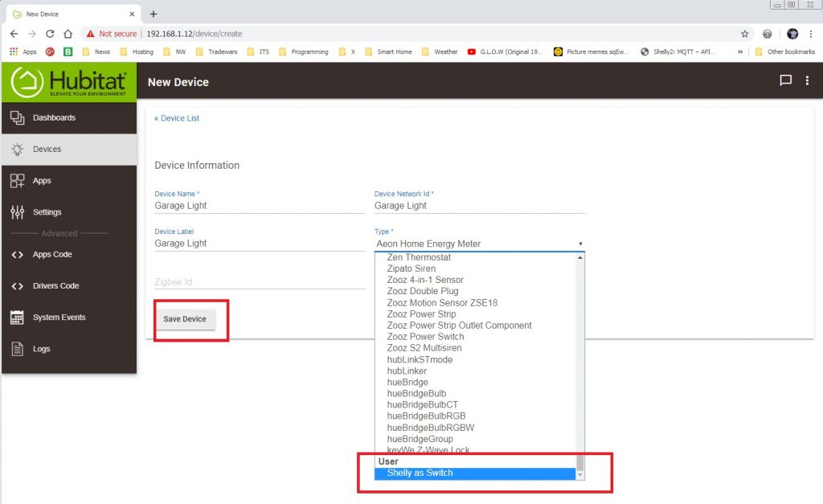Open System Events page

point(69,317)
